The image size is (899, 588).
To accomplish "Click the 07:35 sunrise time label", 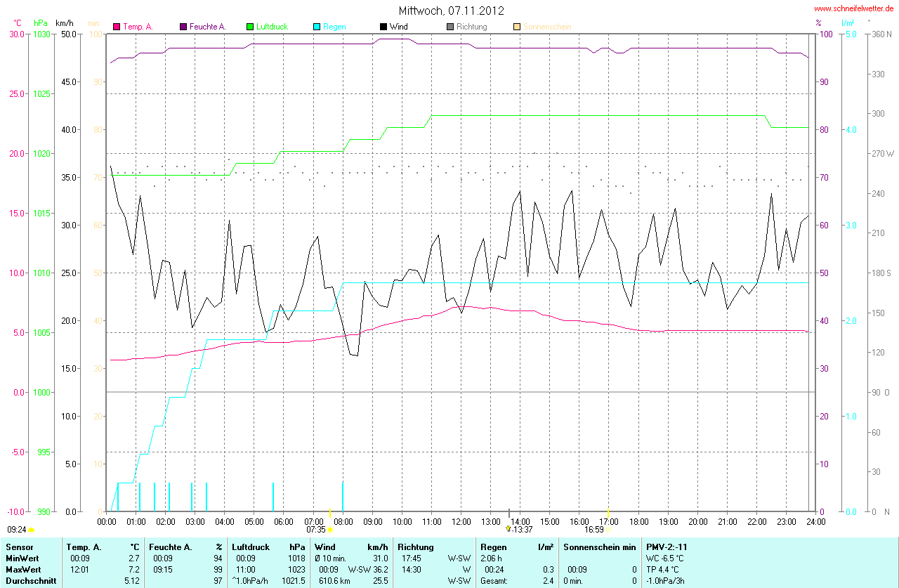I will point(316,530).
